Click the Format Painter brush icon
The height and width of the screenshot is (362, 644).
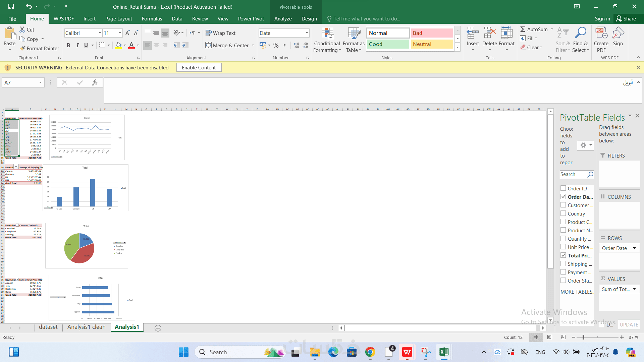click(x=23, y=49)
